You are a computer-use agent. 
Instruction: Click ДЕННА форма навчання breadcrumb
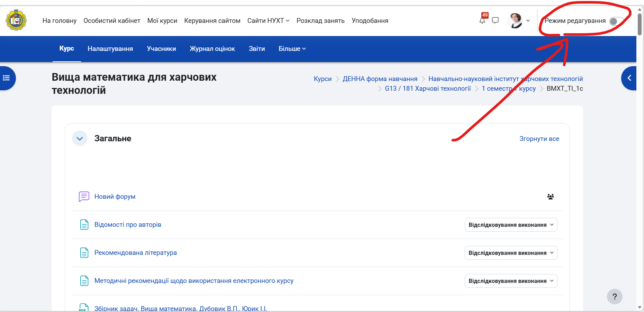380,79
